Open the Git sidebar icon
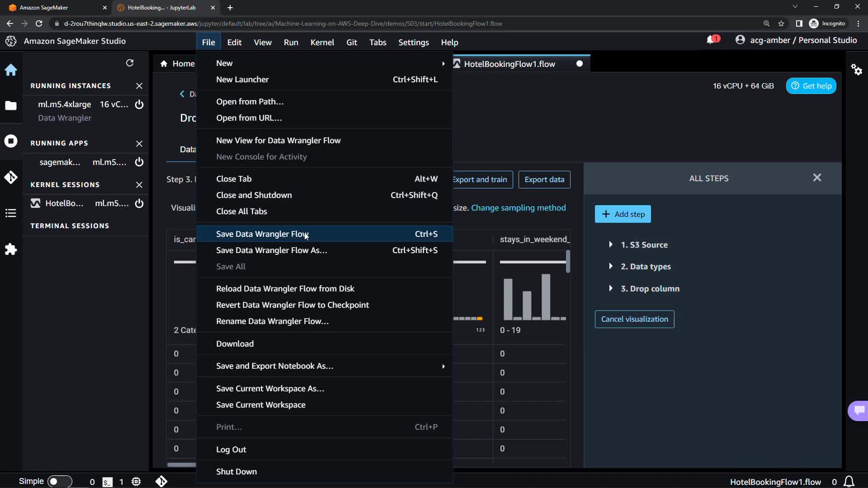This screenshot has height=488, width=868. pos(11,177)
